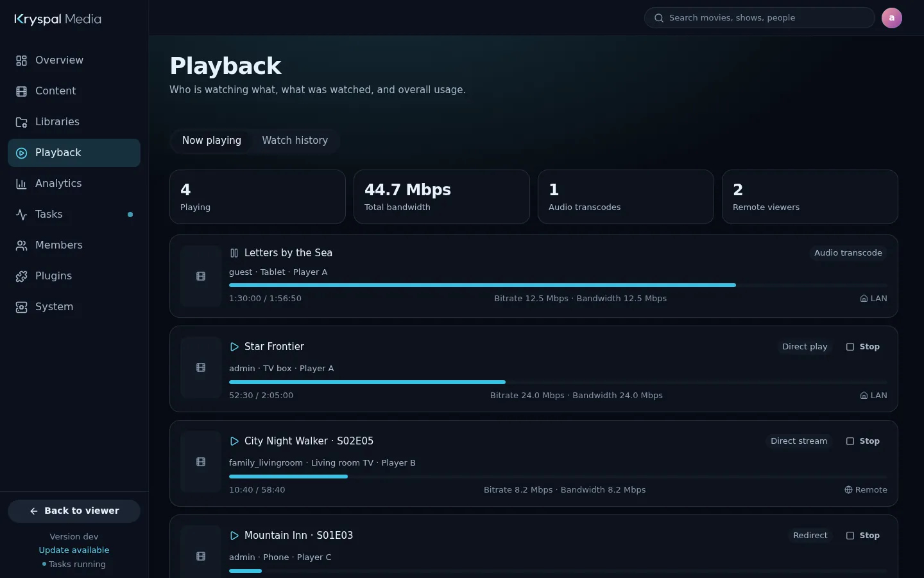924x578 pixels.
Task: Click the Letters by the Sea poster placeholder
Action: pyautogui.click(x=201, y=276)
